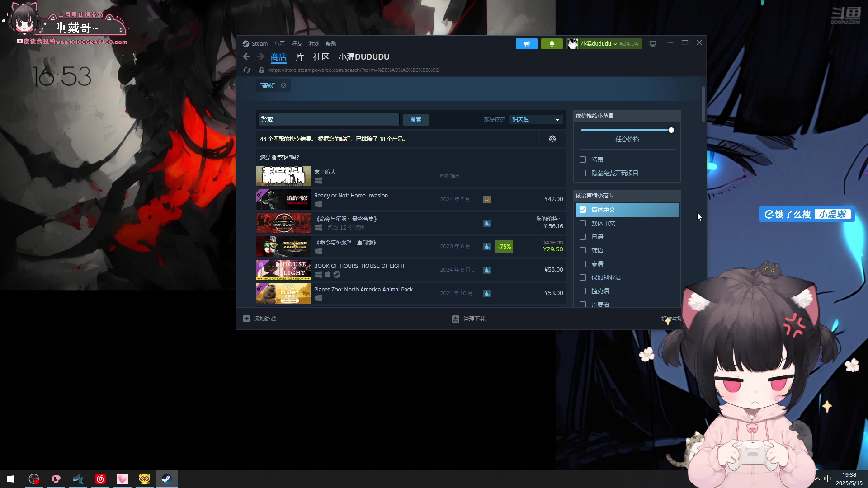Click the price range slider handle
Screen dimensions: 868x488
pyautogui.click(x=671, y=130)
